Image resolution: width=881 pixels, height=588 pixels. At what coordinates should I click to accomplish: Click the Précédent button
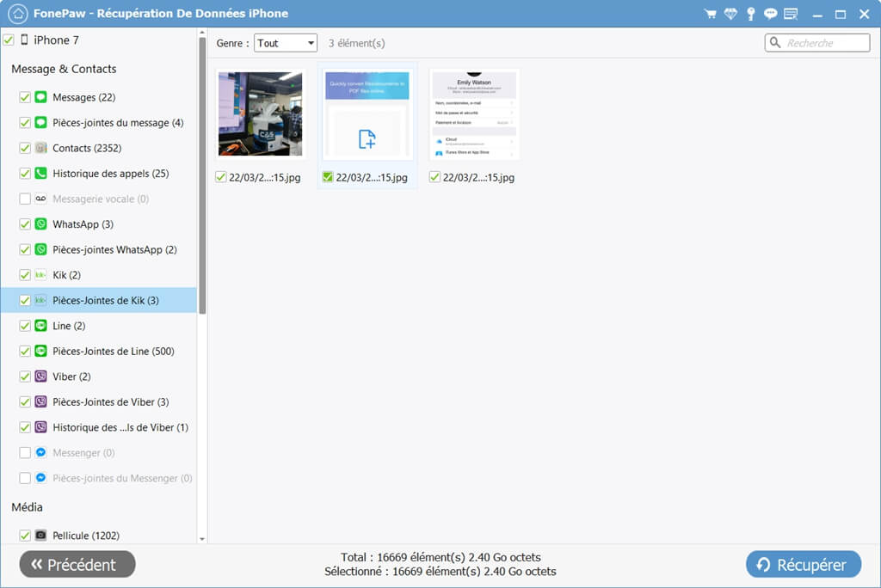tap(77, 565)
